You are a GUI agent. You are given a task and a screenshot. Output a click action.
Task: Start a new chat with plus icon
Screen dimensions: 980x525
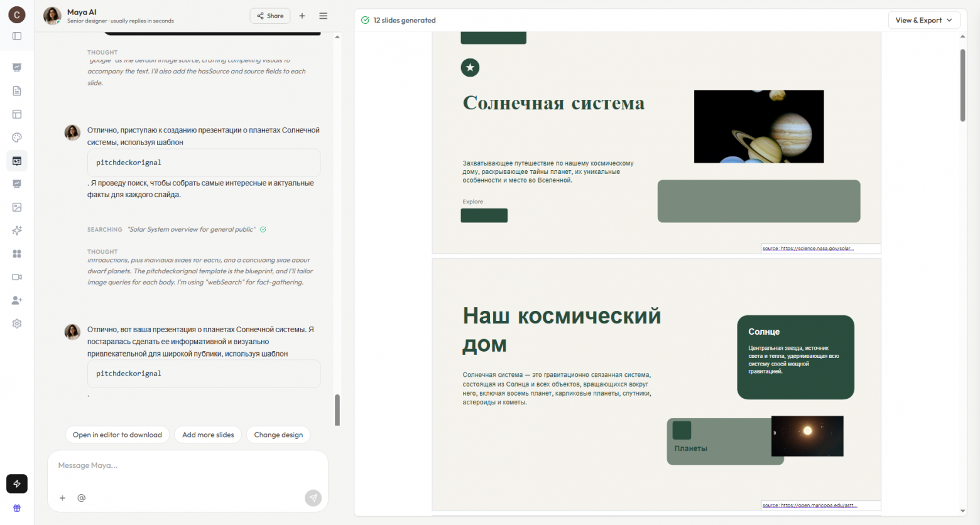(302, 16)
